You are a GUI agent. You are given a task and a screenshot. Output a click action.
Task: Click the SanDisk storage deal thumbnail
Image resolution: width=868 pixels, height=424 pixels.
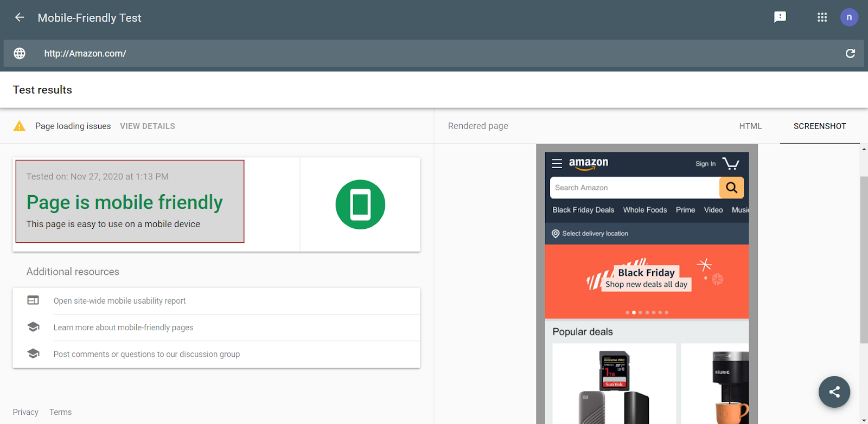tap(614, 384)
